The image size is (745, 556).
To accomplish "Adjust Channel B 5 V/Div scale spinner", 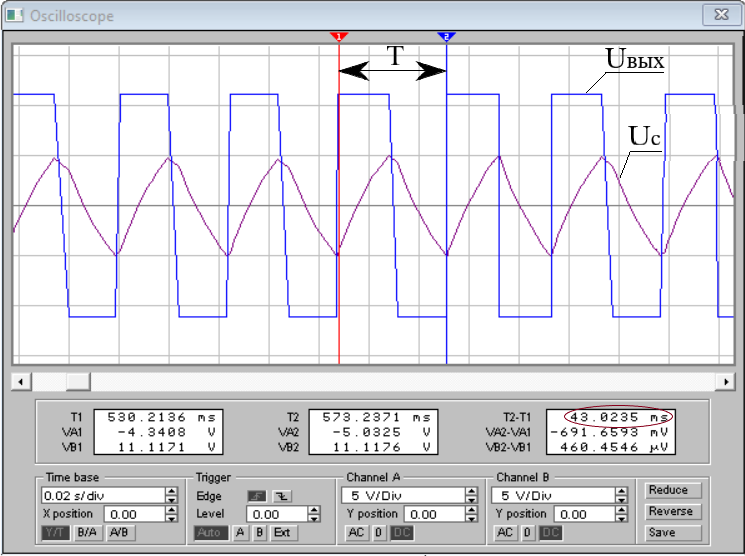I will coord(621,495).
